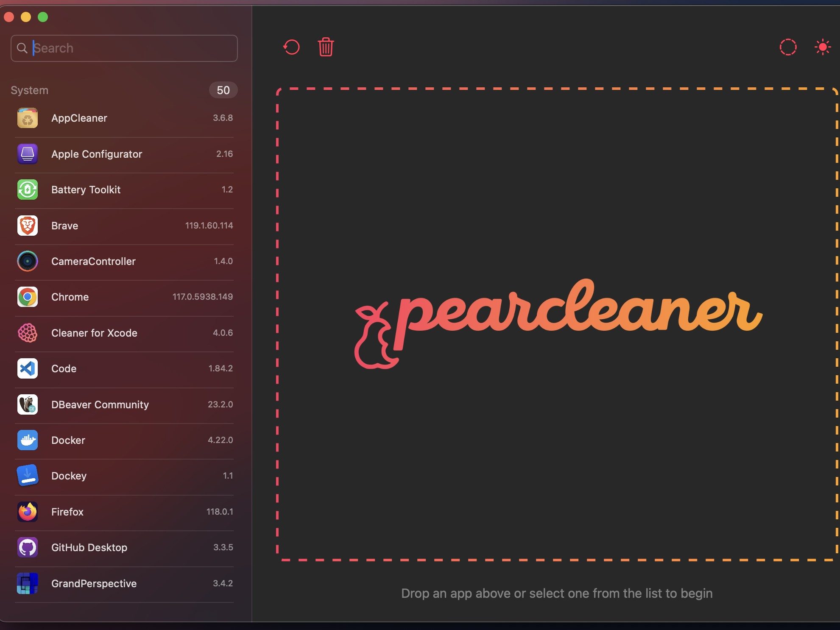840x630 pixels.
Task: Select the Apple Configurator app icon
Action: click(28, 154)
